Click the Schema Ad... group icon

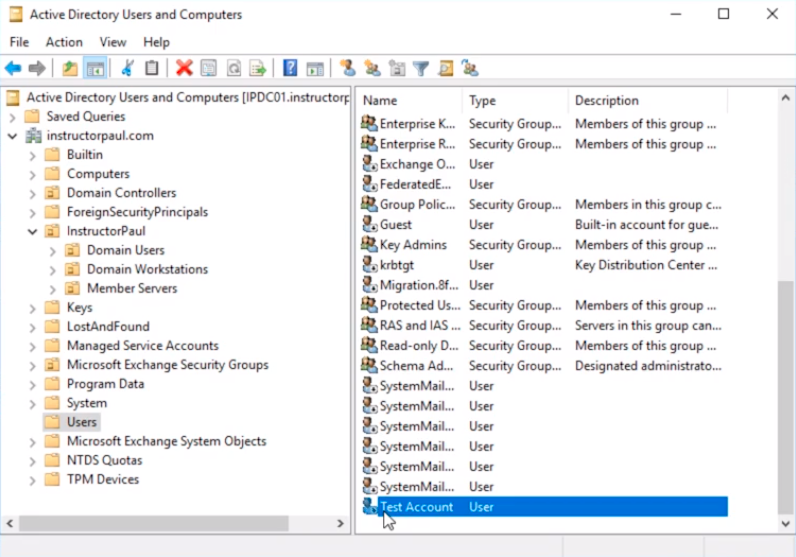click(370, 365)
